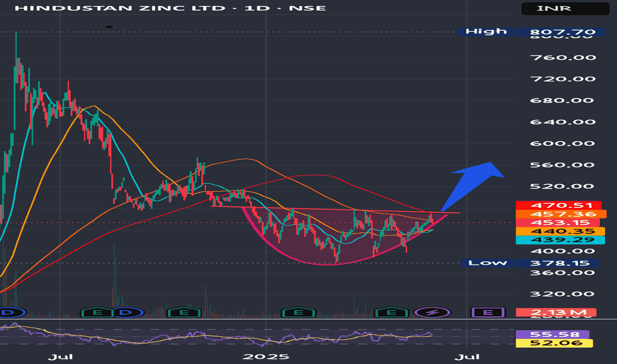Open the blue D dividend marker beside the first E

pyautogui.click(x=126, y=313)
